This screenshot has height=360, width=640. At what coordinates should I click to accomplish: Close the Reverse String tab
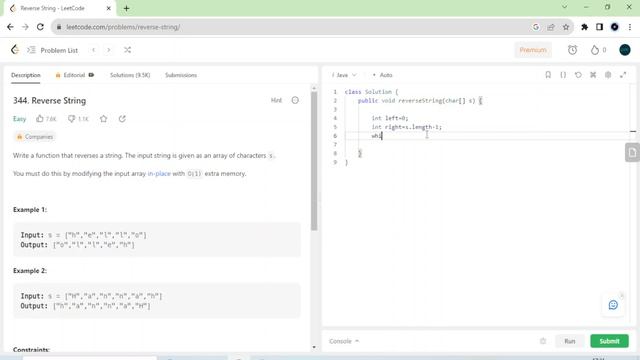click(x=109, y=8)
